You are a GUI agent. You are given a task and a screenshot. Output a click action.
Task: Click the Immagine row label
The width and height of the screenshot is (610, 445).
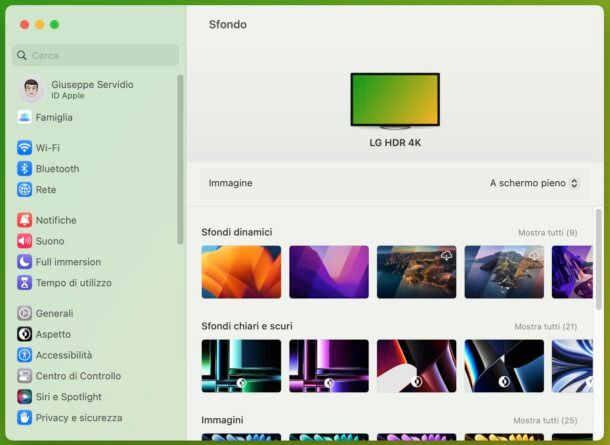[230, 183]
